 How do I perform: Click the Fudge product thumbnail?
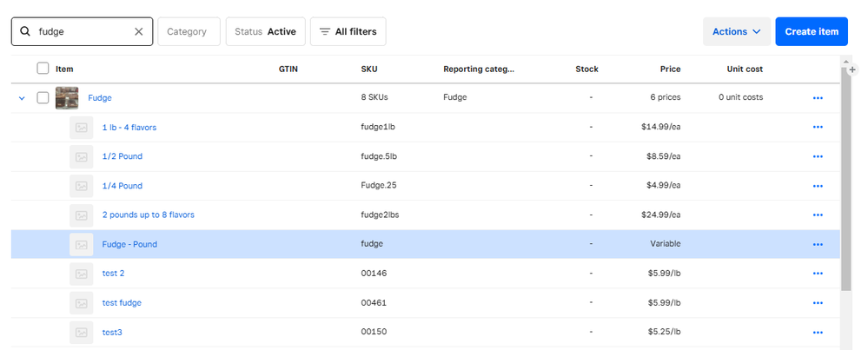(67, 98)
